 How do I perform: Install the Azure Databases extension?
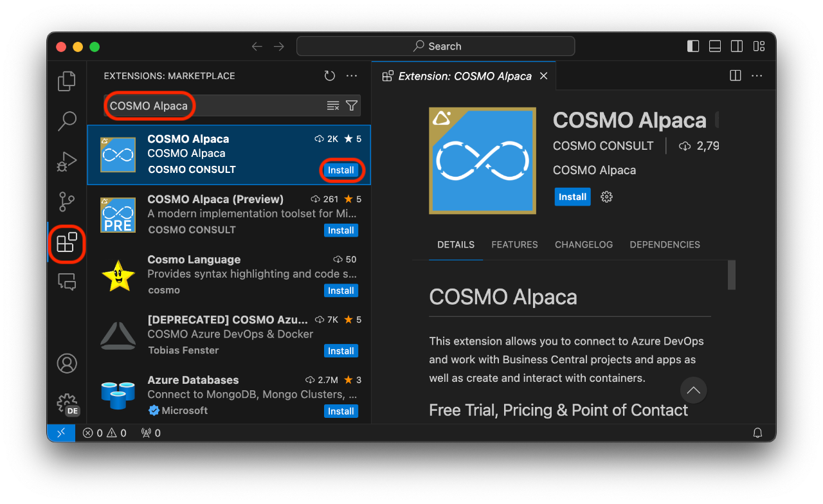click(x=341, y=411)
